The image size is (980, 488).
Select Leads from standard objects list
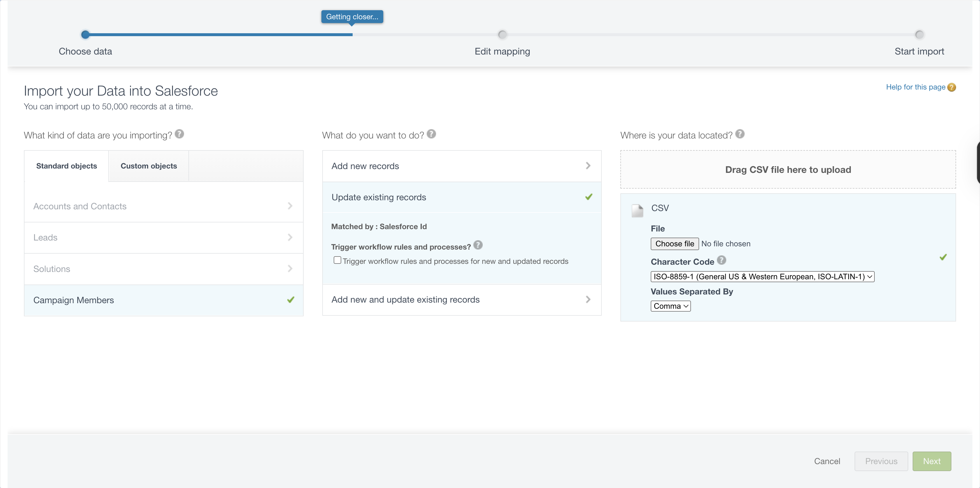coord(164,238)
